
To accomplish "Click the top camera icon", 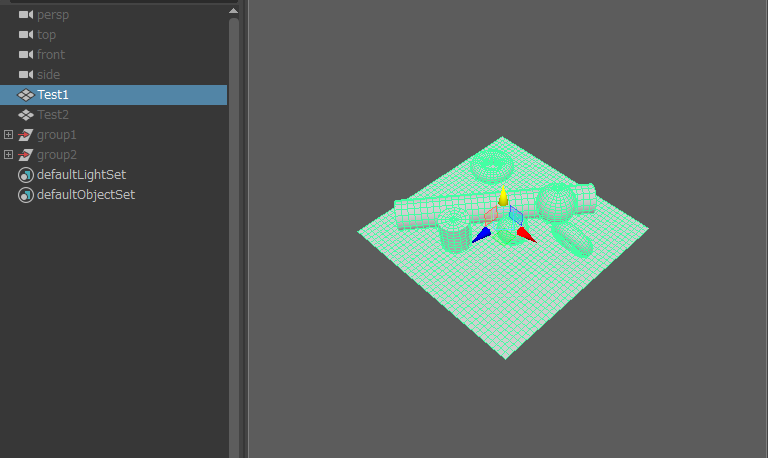I will tap(26, 35).
